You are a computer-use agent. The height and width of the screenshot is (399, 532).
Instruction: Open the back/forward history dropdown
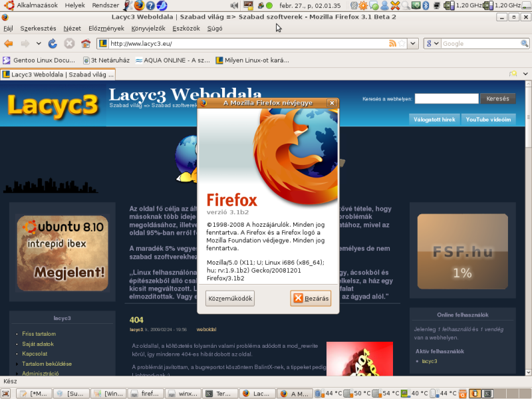tap(39, 43)
